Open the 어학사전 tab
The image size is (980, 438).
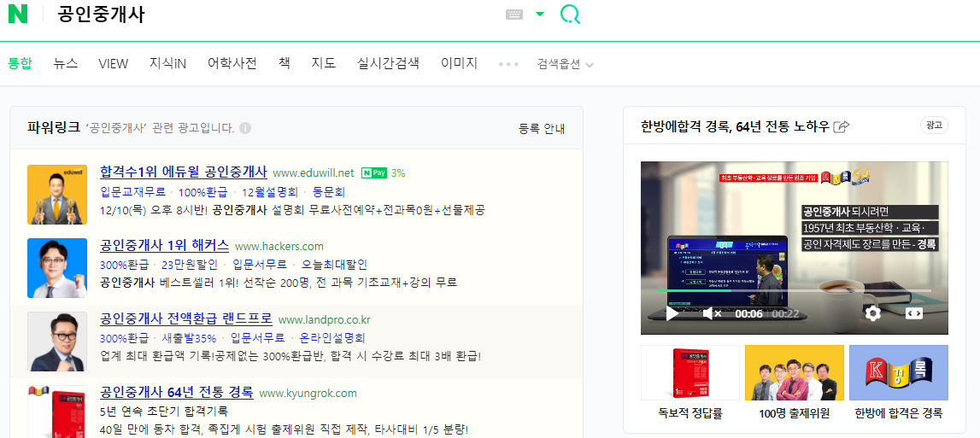point(232,63)
